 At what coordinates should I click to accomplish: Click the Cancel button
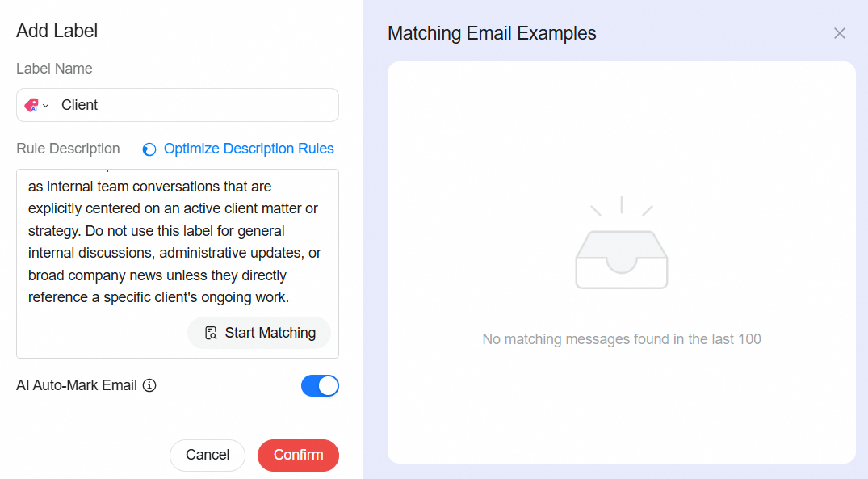[207, 456]
